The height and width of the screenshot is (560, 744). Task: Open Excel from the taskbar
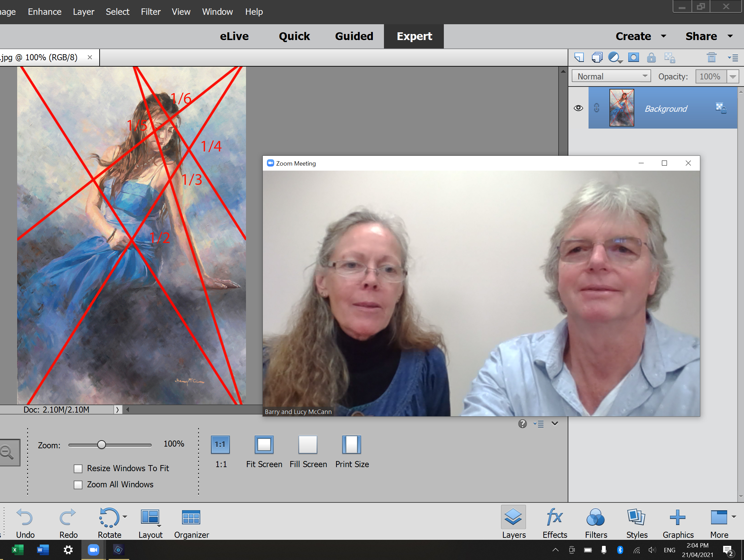17,550
